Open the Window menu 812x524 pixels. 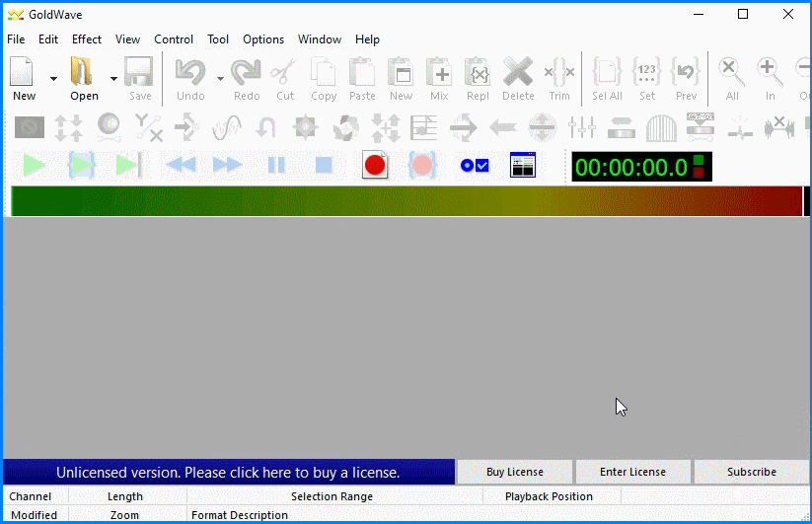(320, 39)
